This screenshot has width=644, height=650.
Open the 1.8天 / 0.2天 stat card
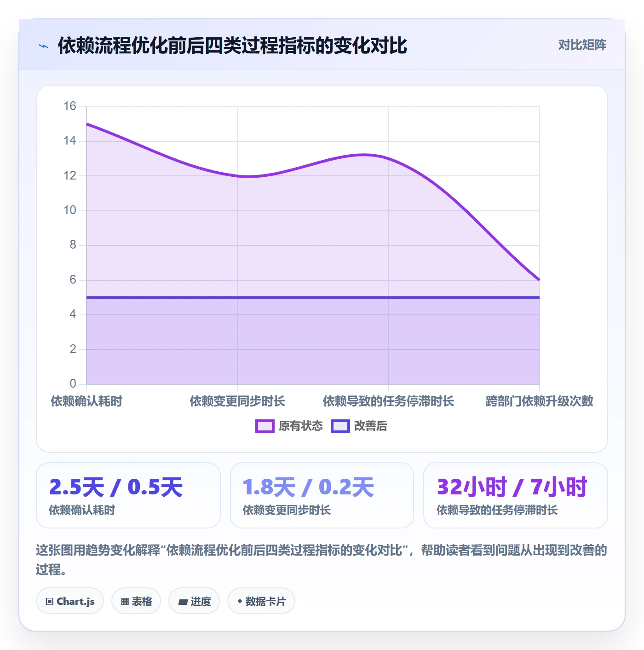322,495
